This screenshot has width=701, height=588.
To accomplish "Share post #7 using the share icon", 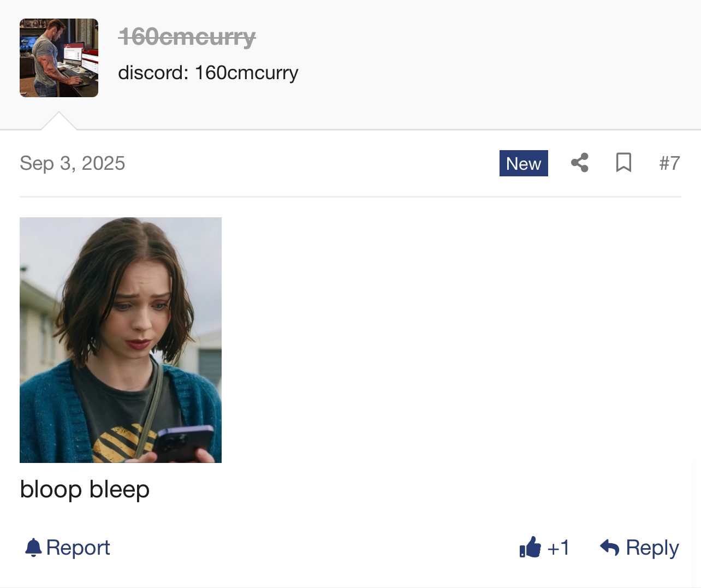I will 579,163.
